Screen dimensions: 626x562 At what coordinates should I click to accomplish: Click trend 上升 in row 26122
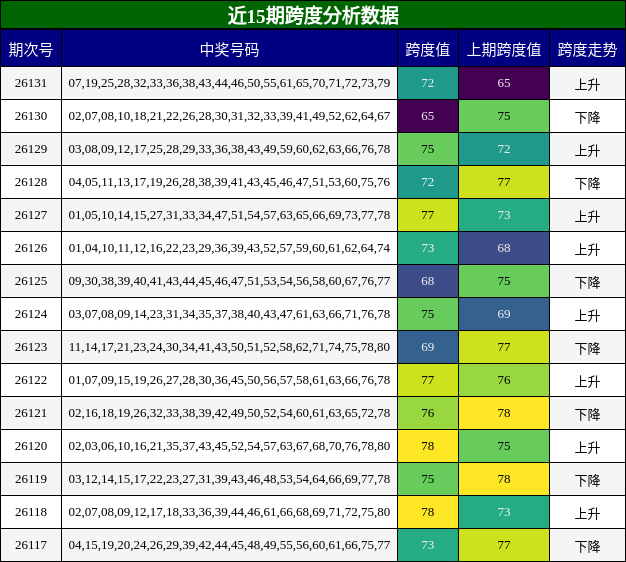coord(587,382)
